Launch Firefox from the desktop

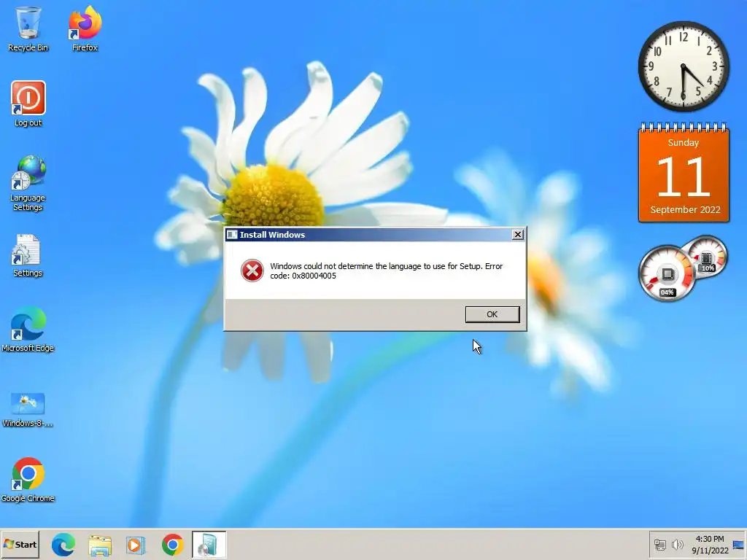(85, 28)
